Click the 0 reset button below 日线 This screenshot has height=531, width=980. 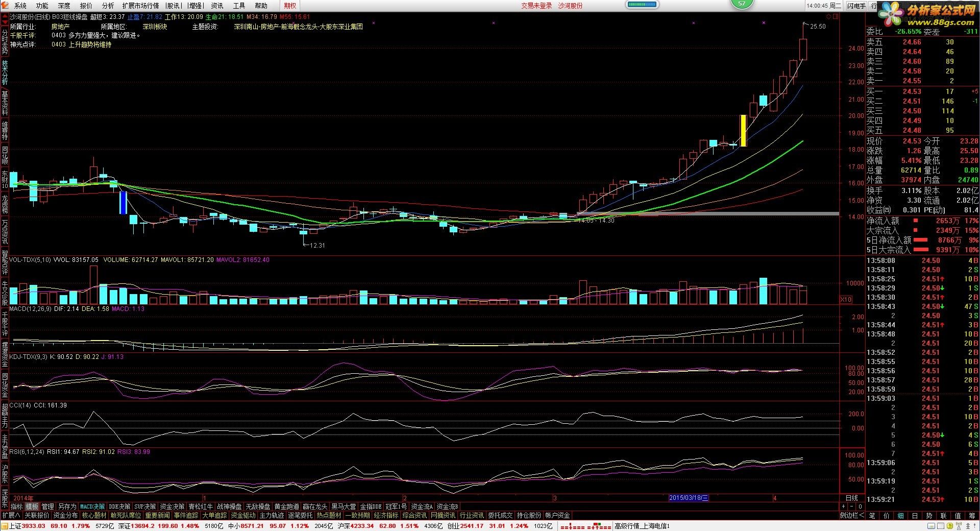[860, 506]
